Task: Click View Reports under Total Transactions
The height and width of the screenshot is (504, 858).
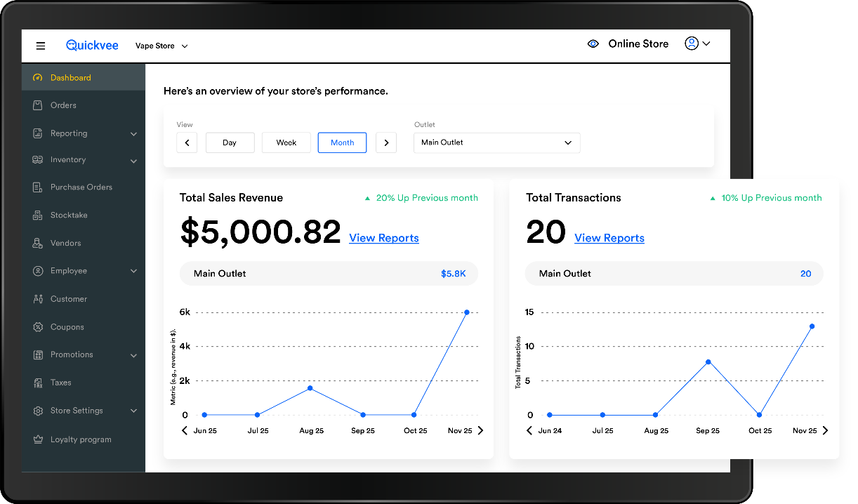Action: coord(609,238)
